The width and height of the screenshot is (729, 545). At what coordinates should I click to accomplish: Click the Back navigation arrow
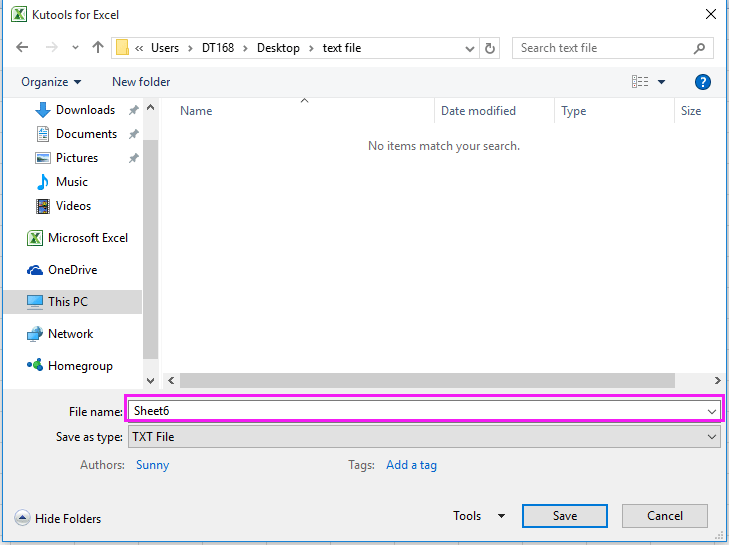tap(23, 48)
